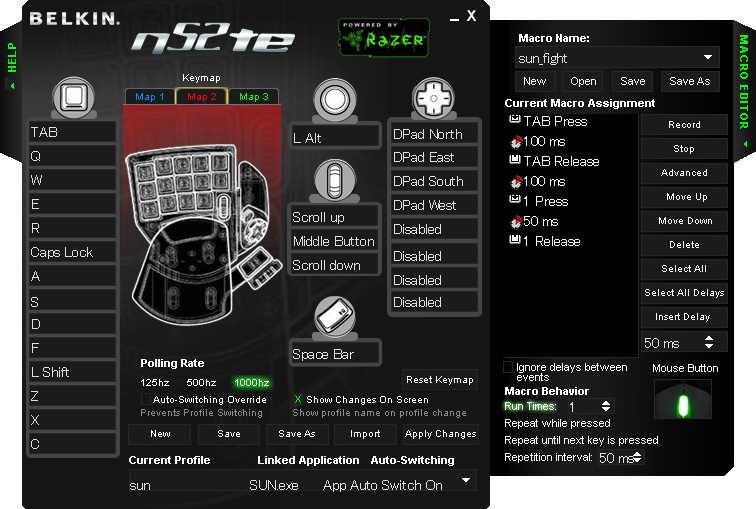Select Repeat while pressed behavior

(557, 423)
